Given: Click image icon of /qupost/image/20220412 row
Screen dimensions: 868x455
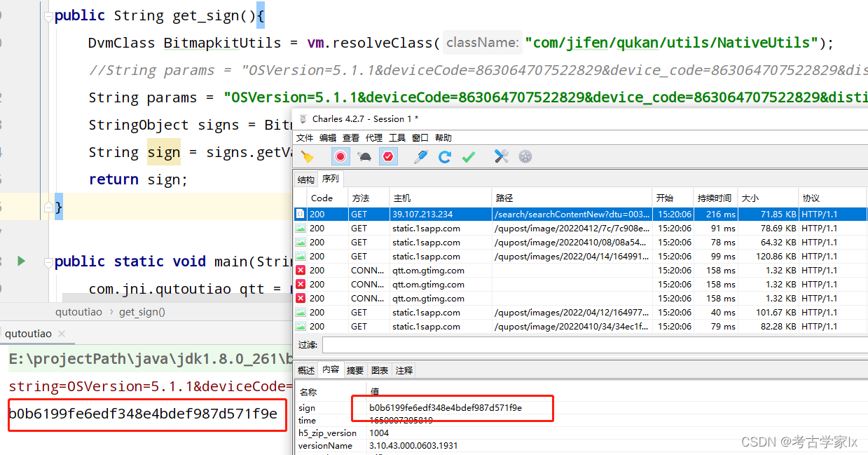Looking at the screenshot, I should click(301, 228).
